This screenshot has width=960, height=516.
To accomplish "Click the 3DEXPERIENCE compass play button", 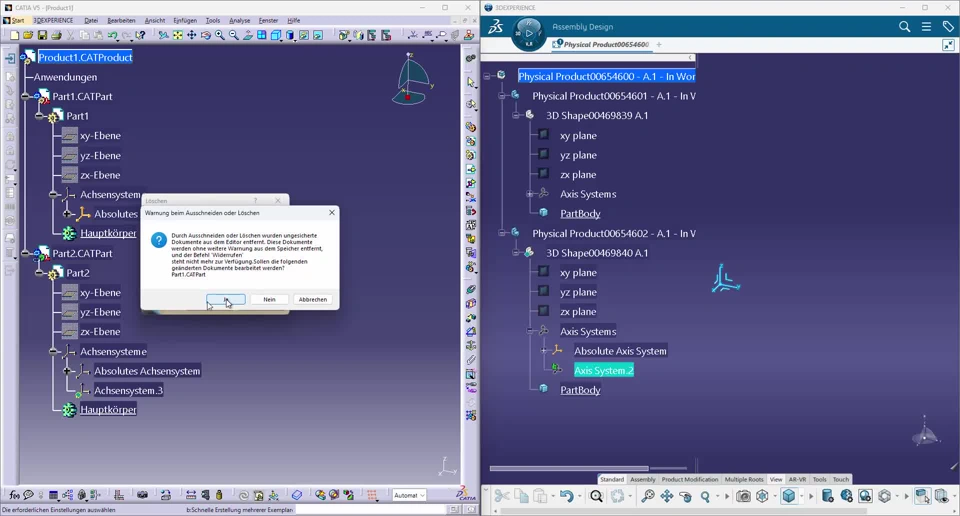I will pos(528,33).
